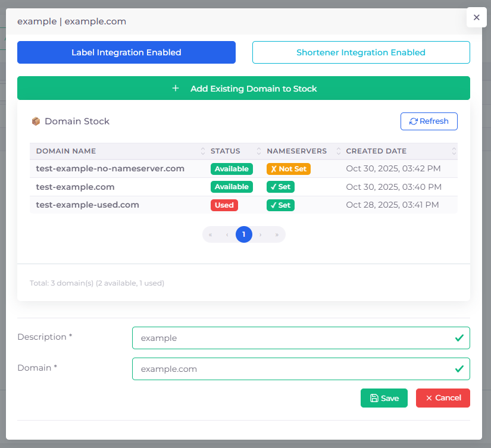Go to first page pagination icon
Viewport: 491px width, 448px height.
tap(211, 234)
